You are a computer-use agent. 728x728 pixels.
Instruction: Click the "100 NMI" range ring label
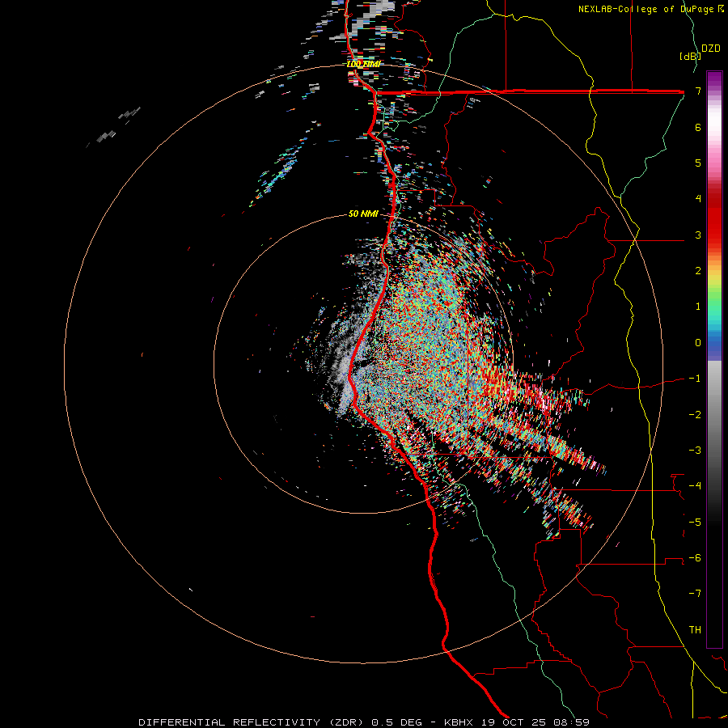[363, 64]
